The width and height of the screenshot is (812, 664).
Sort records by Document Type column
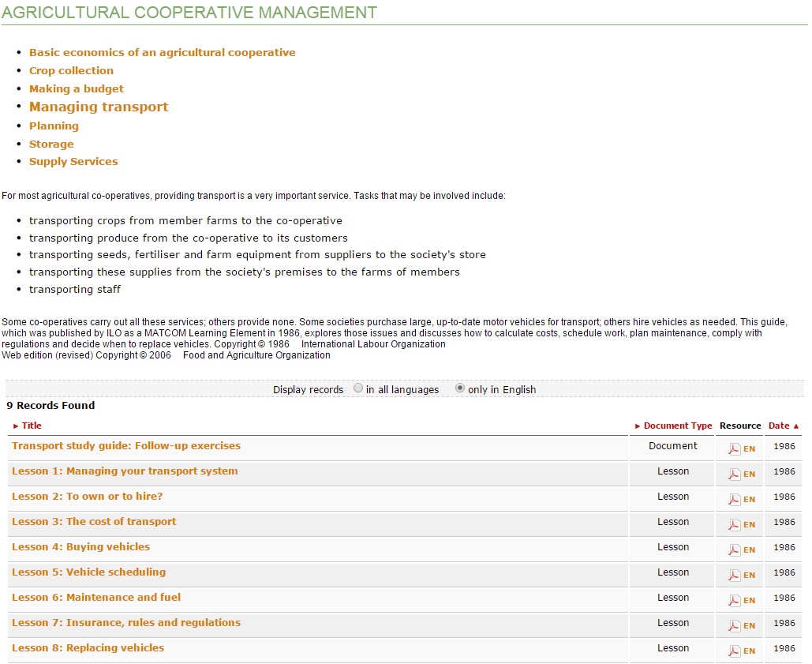677,426
